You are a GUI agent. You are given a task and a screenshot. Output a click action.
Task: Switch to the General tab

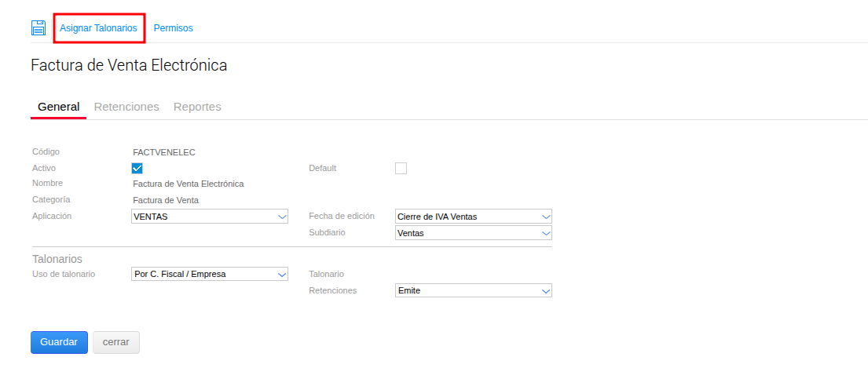58,107
